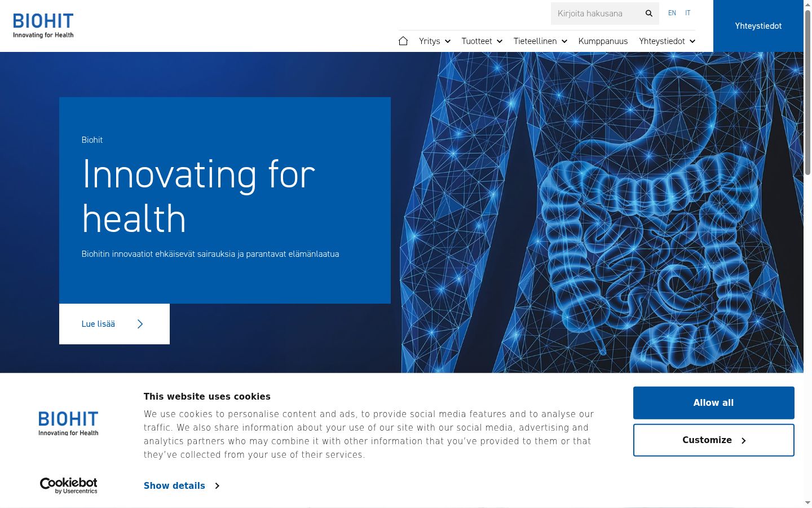Click the arrow beside Lue lisää
This screenshot has width=812, height=508.
140,324
